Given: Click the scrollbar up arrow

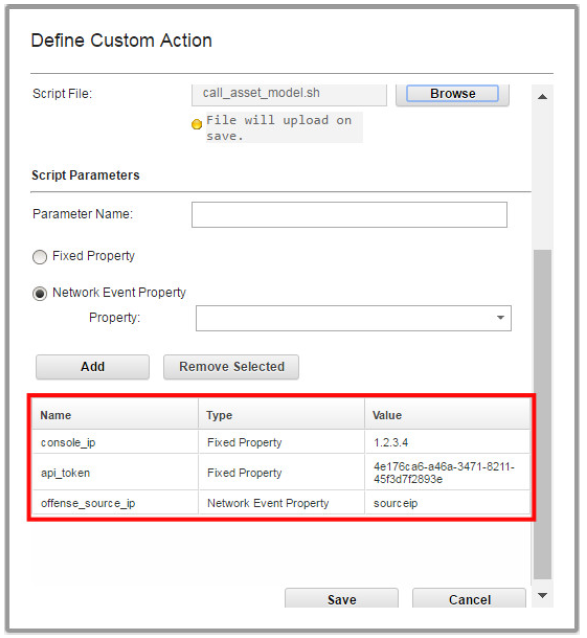Looking at the screenshot, I should (542, 97).
